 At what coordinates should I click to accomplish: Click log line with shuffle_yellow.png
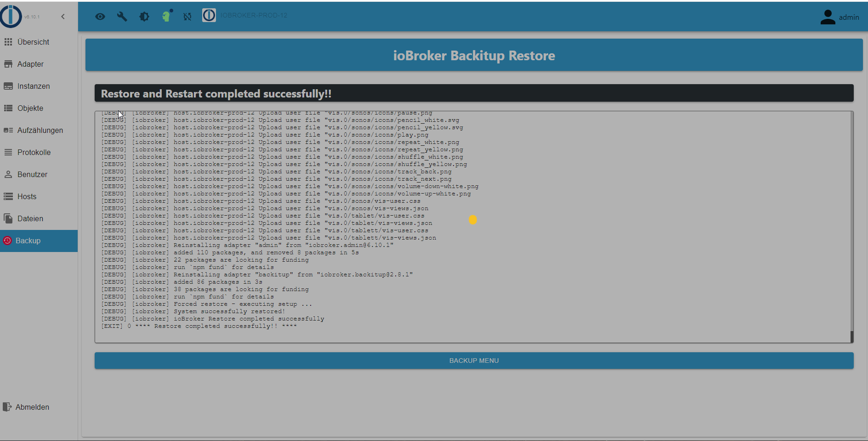click(284, 164)
